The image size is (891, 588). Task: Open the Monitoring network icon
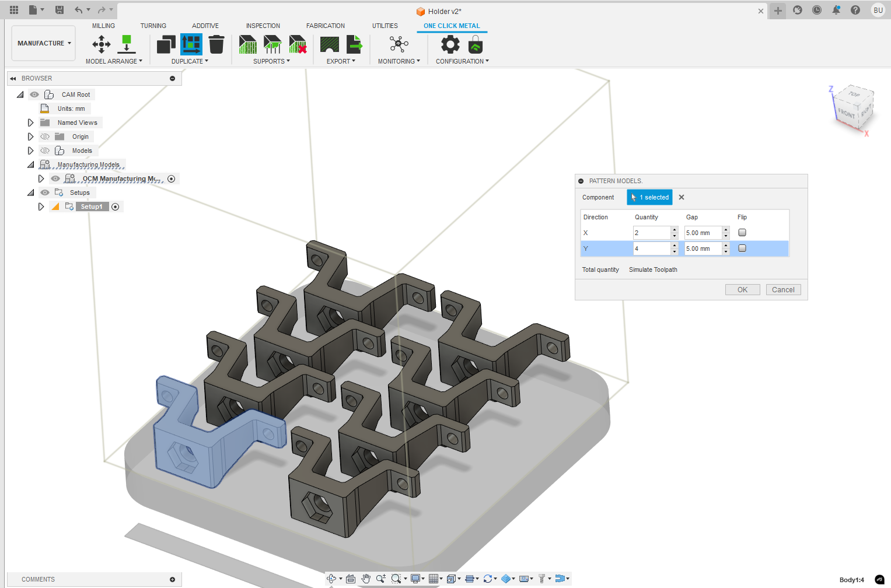[399, 44]
